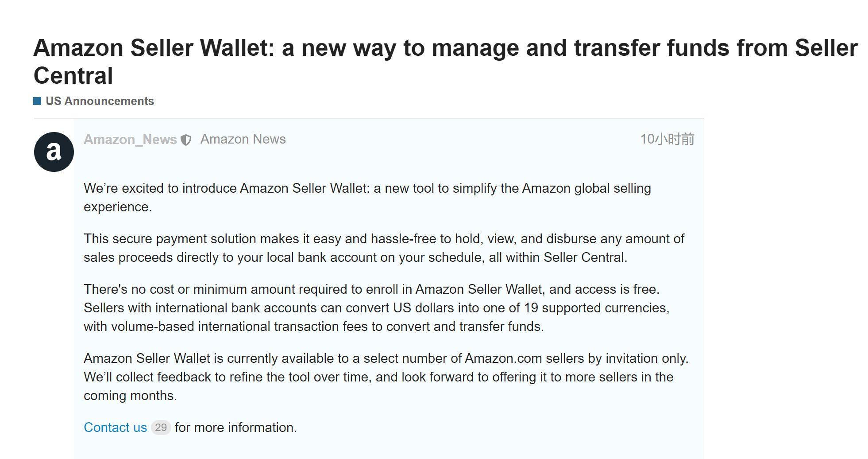Click the paragraph starting "We're excited to introduce"
This screenshot has width=868, height=459.
[367, 198]
